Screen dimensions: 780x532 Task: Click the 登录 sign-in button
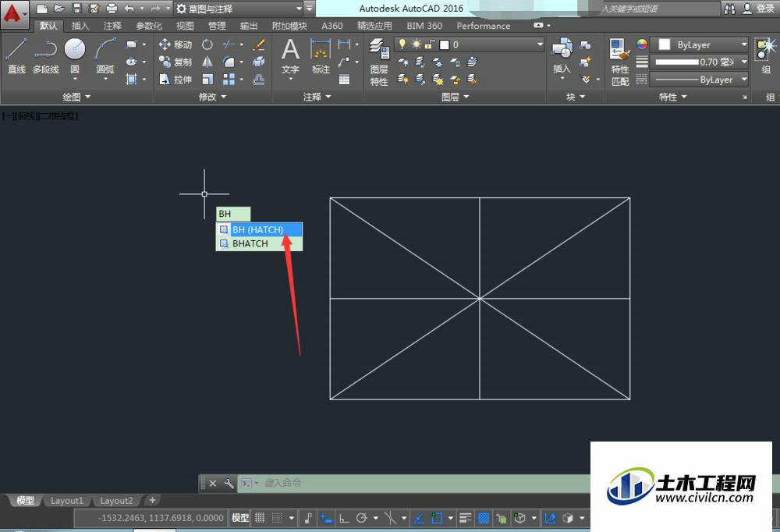click(x=759, y=9)
